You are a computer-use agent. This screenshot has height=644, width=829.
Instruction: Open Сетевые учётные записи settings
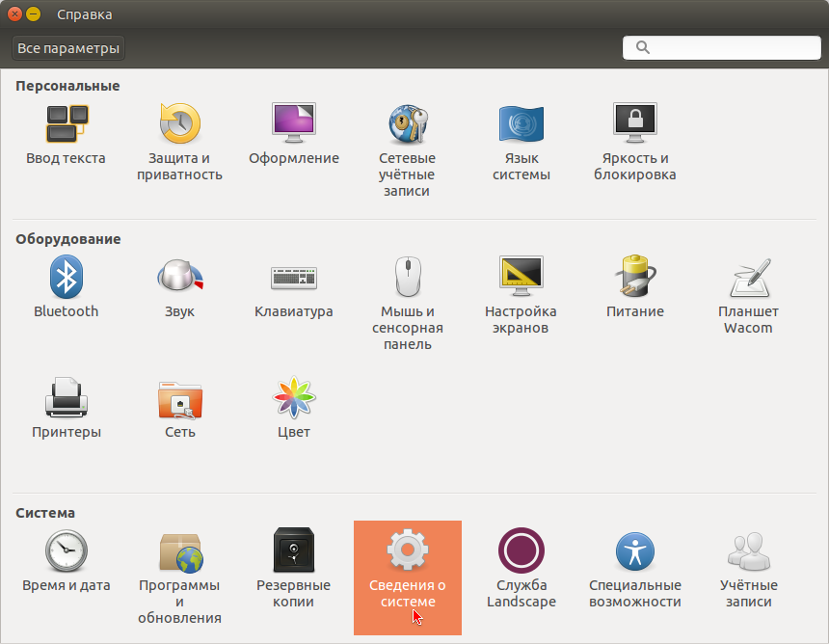pos(407,150)
